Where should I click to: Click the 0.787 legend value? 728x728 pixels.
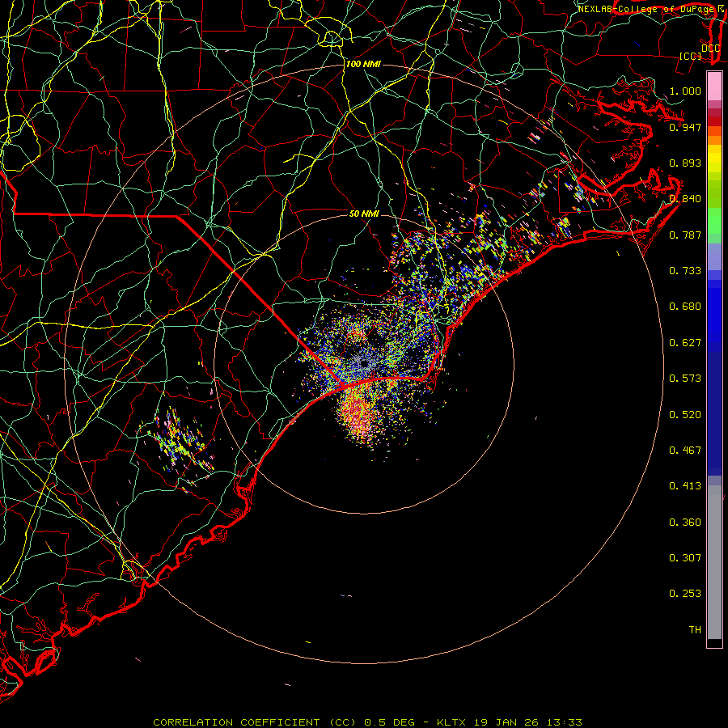click(x=685, y=235)
